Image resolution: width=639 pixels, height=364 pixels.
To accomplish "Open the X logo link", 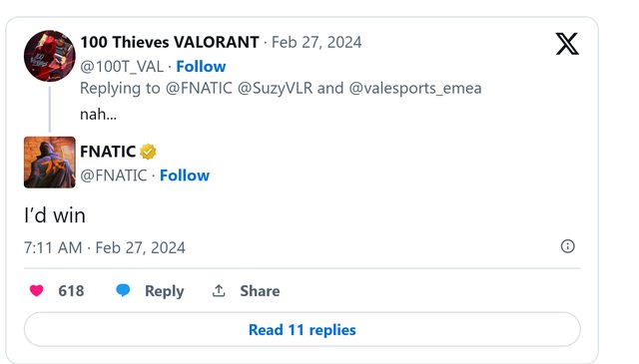I will tap(567, 44).
